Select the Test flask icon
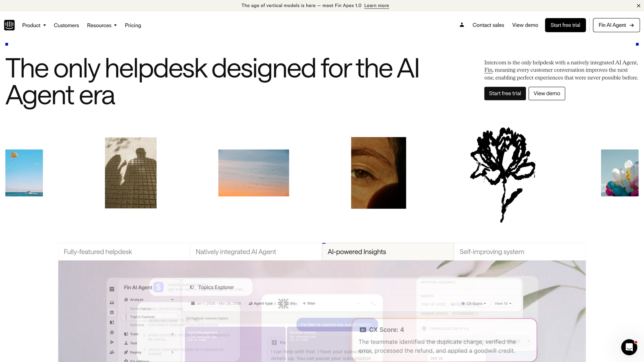The image size is (644, 362). coord(126,343)
